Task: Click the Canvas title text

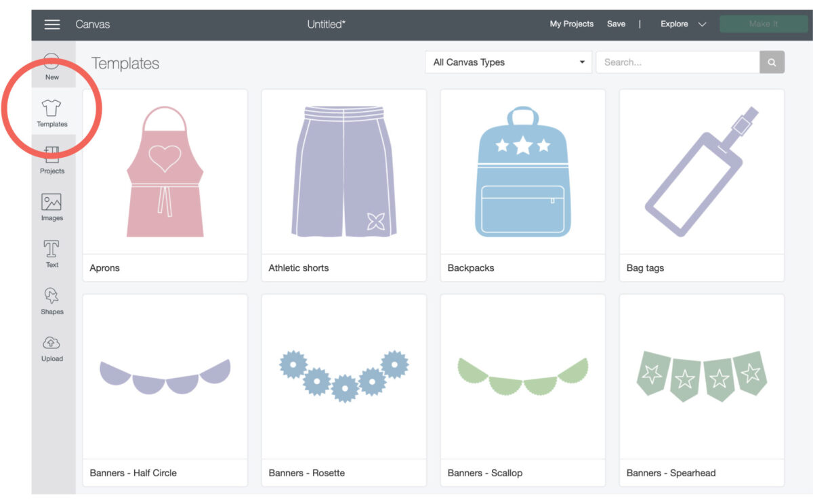Action: 93,24
